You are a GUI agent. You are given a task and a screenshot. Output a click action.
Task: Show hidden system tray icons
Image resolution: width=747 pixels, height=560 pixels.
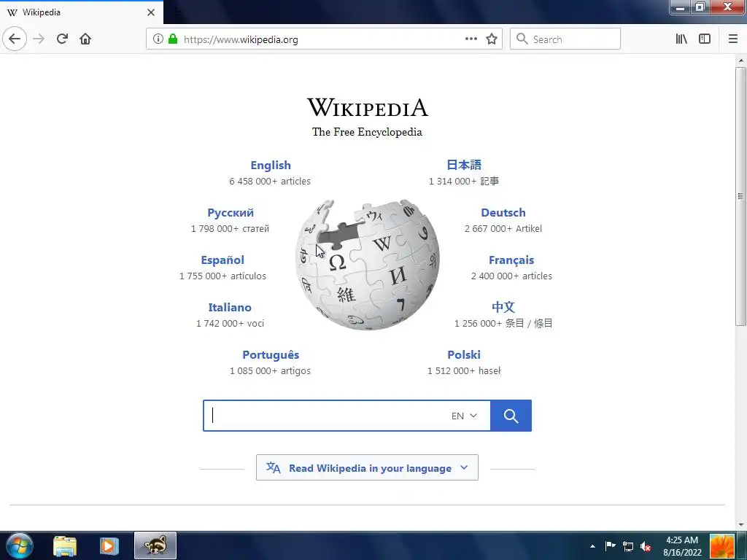point(592,546)
